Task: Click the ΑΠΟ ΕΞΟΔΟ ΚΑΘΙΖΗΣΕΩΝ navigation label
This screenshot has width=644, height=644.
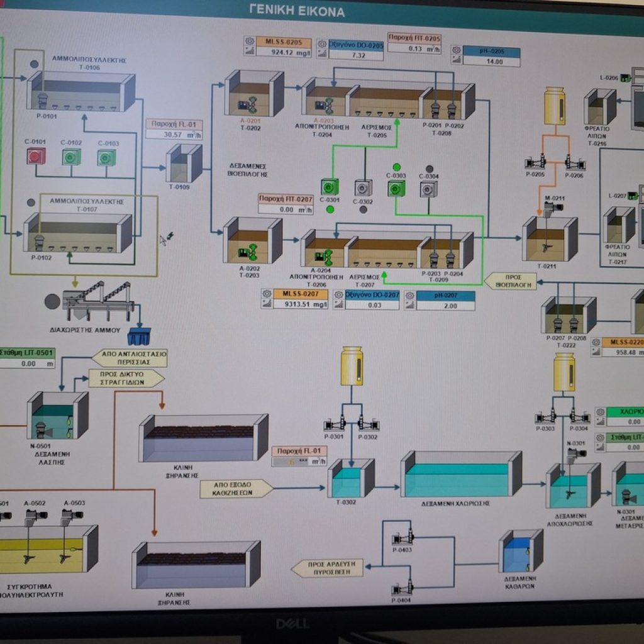Action: pyautogui.click(x=236, y=489)
